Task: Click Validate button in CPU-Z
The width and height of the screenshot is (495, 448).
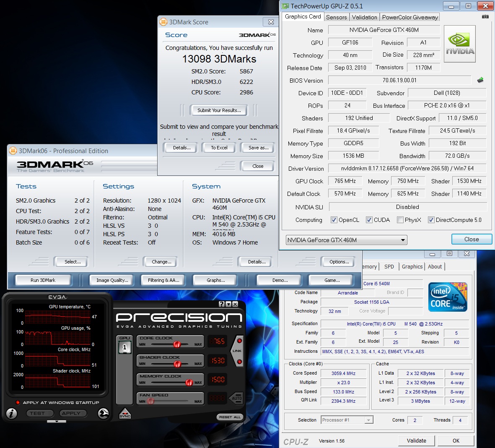Action: (x=416, y=441)
